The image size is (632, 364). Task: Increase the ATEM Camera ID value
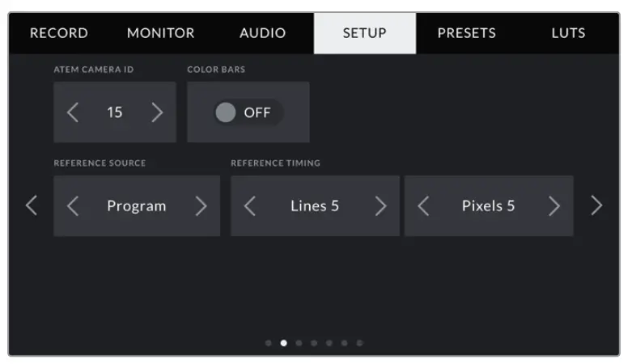(x=157, y=112)
